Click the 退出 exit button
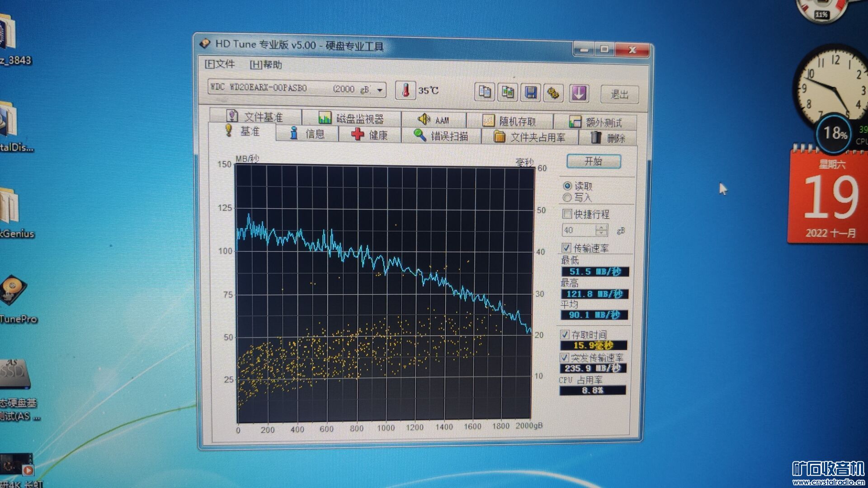Image resolution: width=868 pixels, height=488 pixels. coord(619,94)
